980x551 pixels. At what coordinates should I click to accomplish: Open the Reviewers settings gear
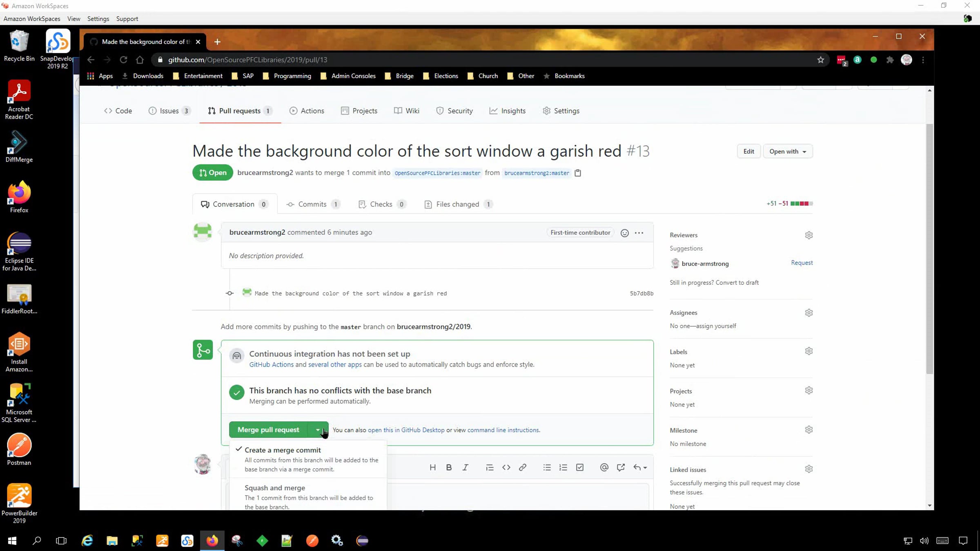(809, 235)
